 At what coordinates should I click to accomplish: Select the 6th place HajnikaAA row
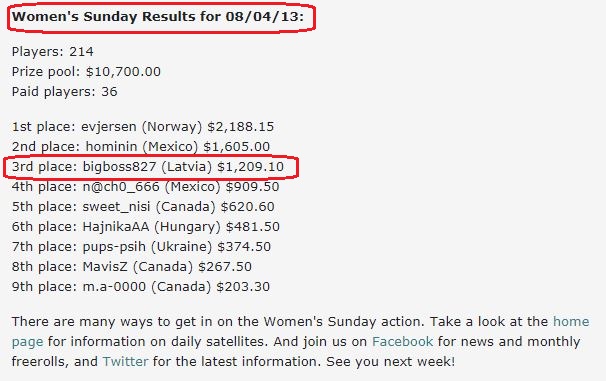[x=146, y=227]
